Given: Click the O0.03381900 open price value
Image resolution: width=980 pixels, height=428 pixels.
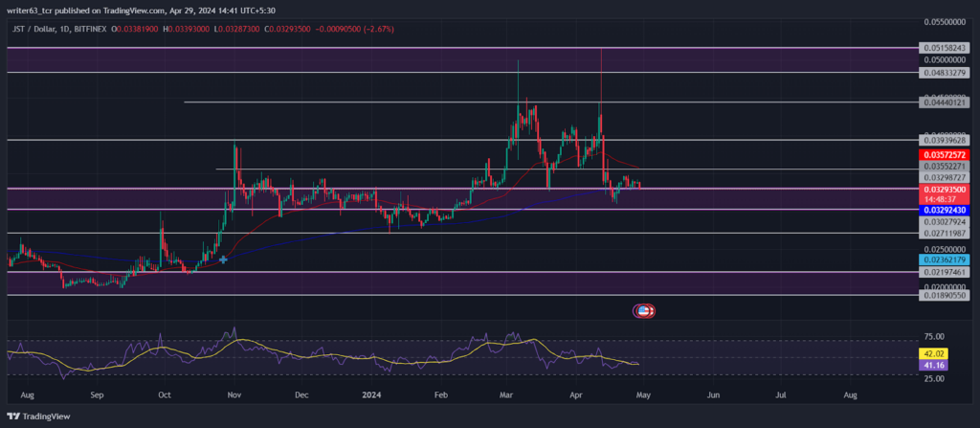Looking at the screenshot, I should pos(134,29).
